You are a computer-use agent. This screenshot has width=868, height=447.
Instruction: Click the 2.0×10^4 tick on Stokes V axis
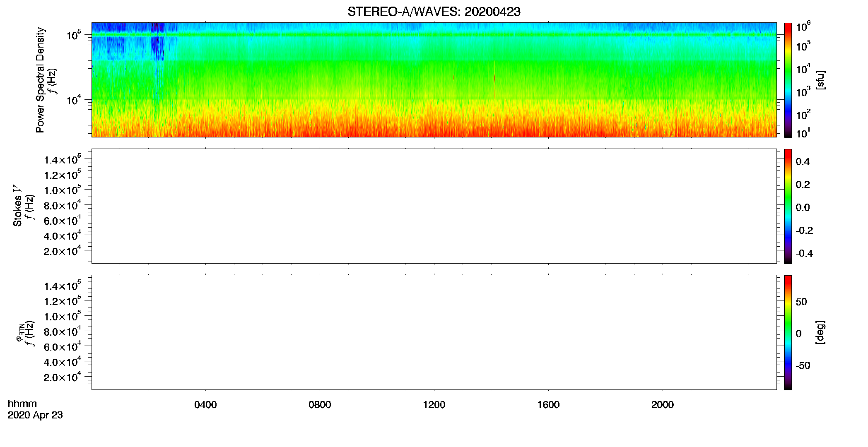(x=63, y=250)
